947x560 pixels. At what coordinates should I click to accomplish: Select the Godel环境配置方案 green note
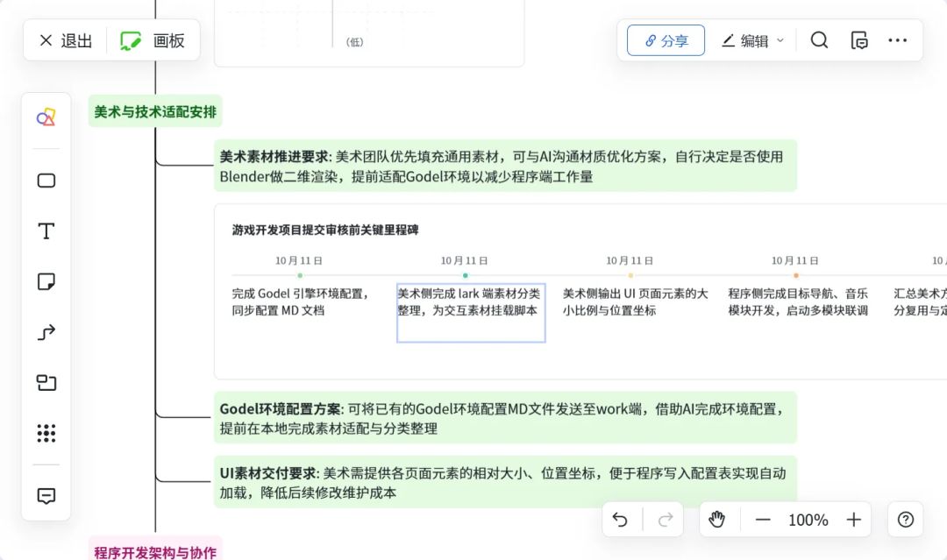[506, 418]
